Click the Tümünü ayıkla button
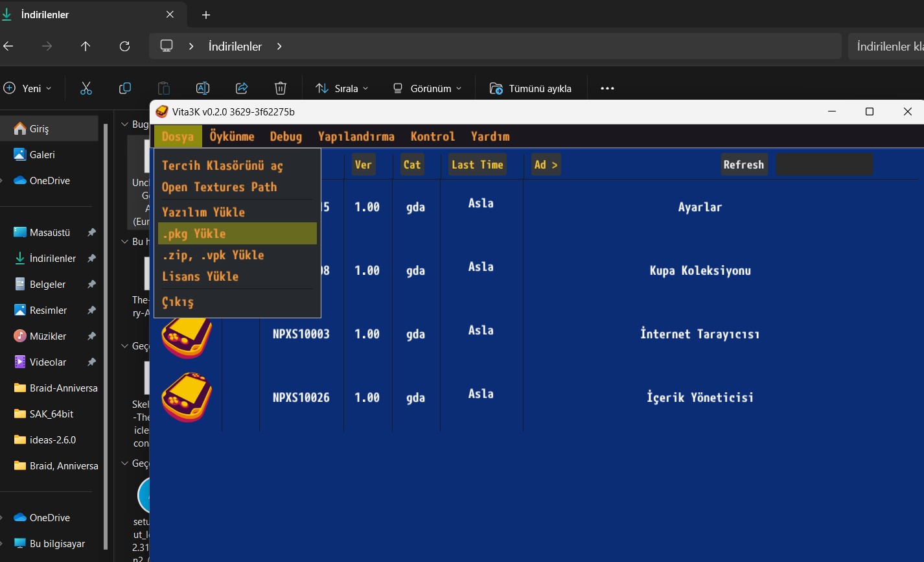Viewport: 924px width, 562px height. [x=531, y=88]
